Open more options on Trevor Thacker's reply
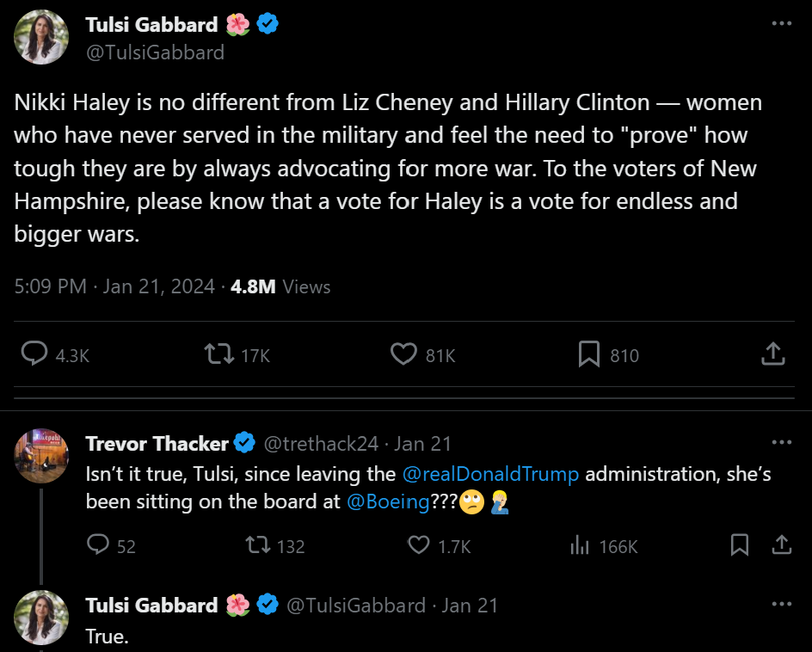 click(x=781, y=443)
